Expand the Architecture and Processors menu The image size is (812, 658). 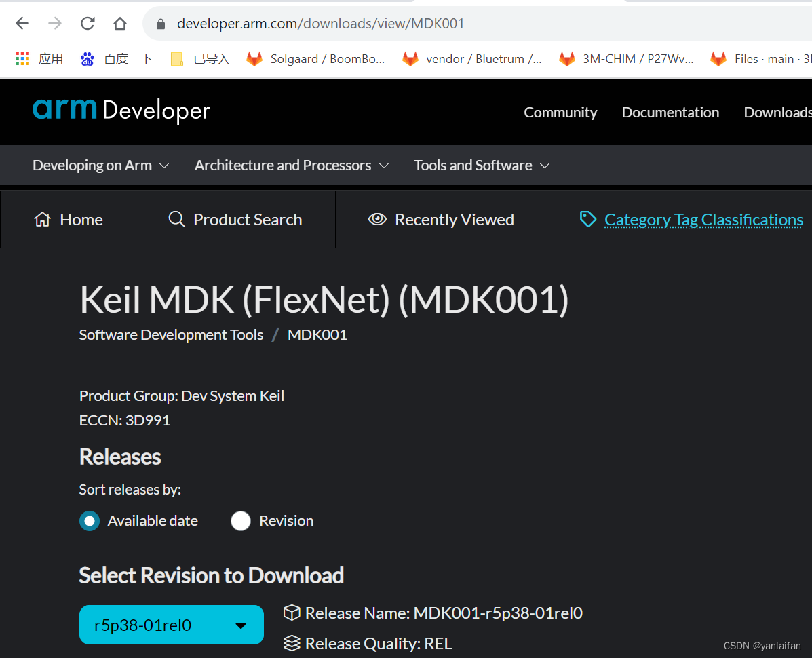tap(292, 165)
